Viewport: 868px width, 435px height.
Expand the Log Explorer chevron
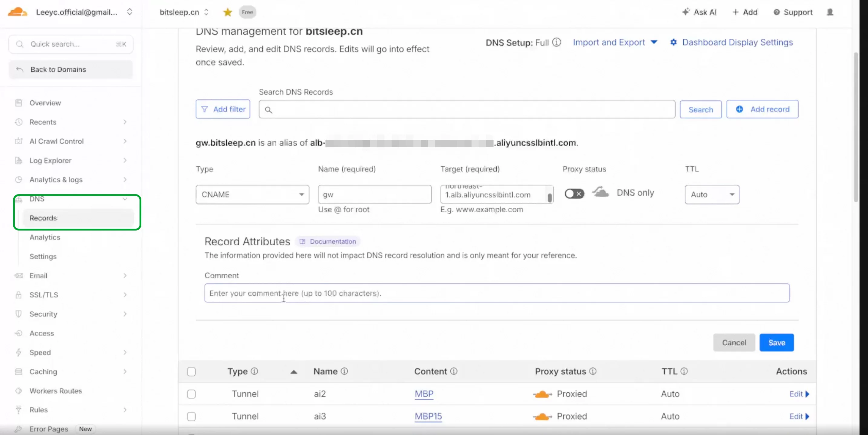[125, 161]
